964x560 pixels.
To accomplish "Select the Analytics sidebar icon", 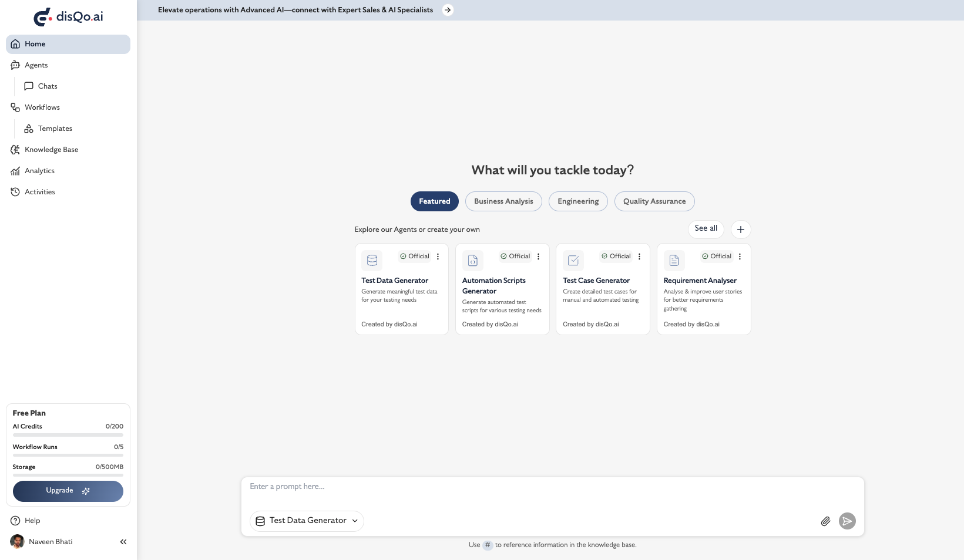I will [39, 171].
